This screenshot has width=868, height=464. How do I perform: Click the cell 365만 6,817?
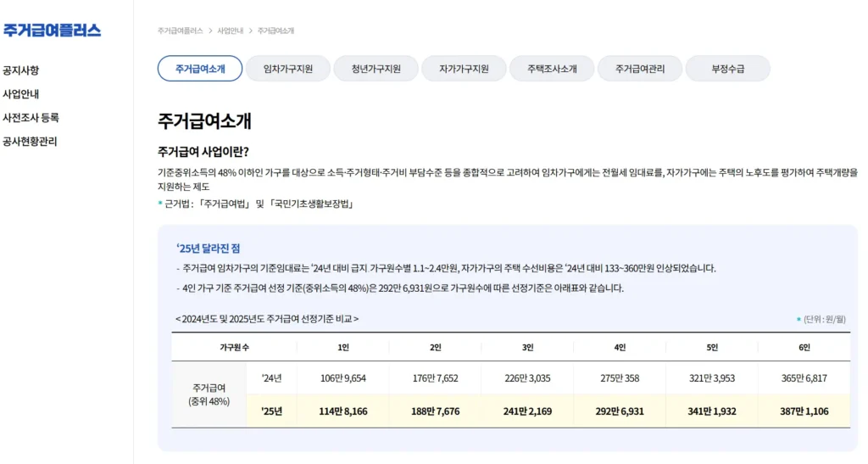click(x=804, y=378)
